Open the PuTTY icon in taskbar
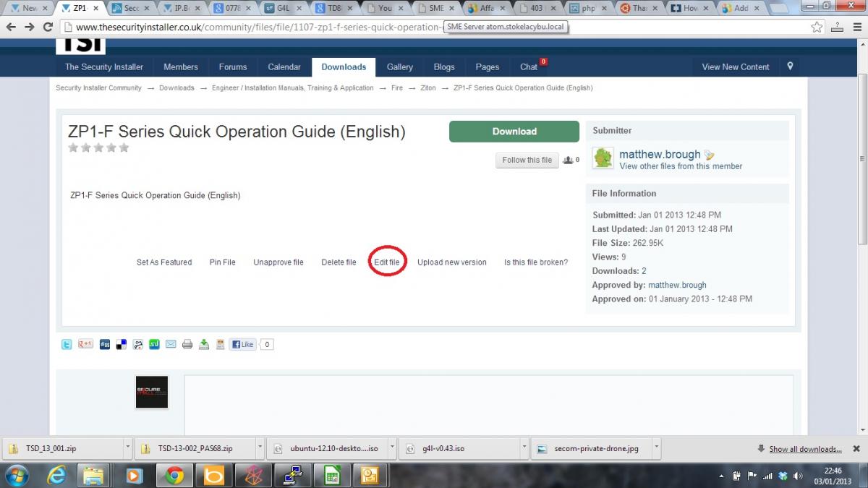The width and height of the screenshot is (868, 488). (292, 475)
